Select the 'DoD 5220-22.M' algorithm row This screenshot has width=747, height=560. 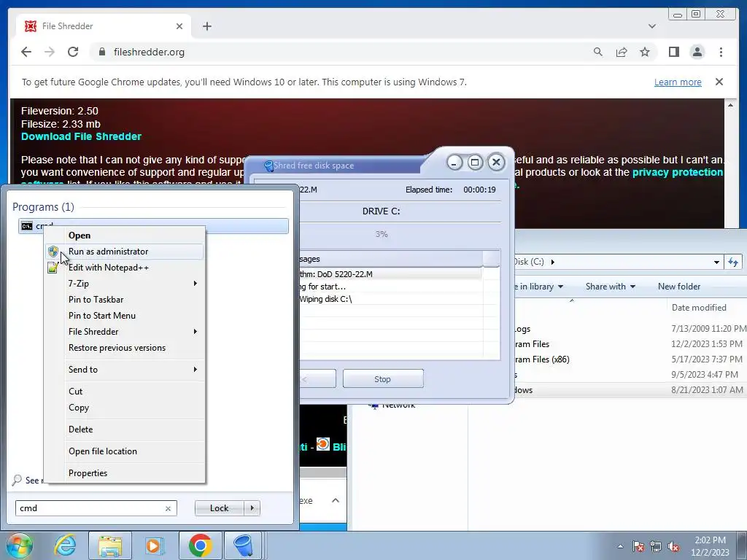tap(391, 274)
